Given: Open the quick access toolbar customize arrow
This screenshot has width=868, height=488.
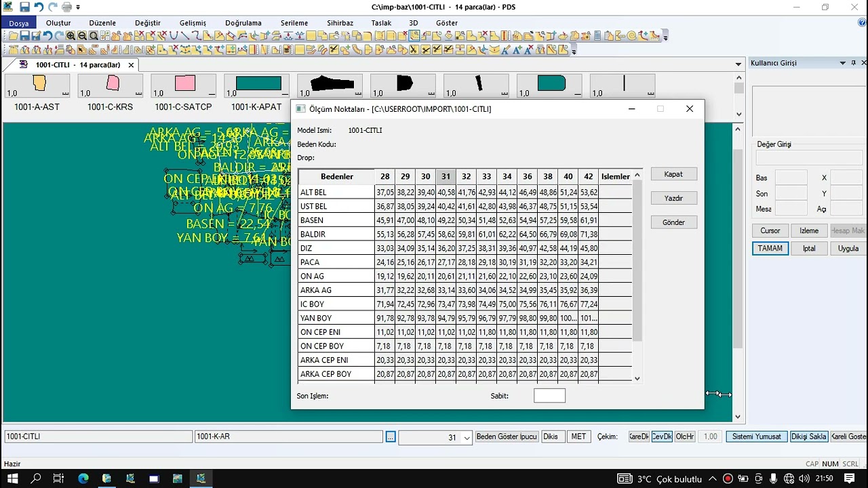Looking at the screenshot, I should click(78, 7).
